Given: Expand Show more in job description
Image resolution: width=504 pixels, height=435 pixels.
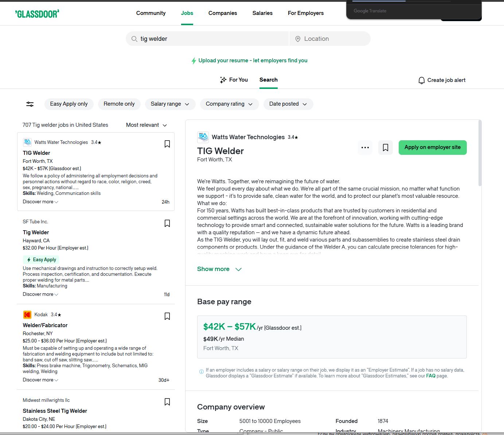Looking at the screenshot, I should click(x=219, y=269).
